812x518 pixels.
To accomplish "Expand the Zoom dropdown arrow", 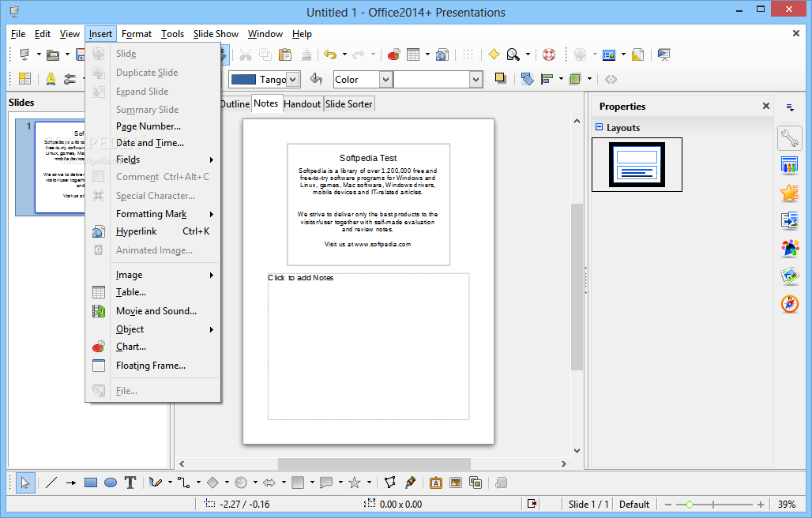I will 528,54.
